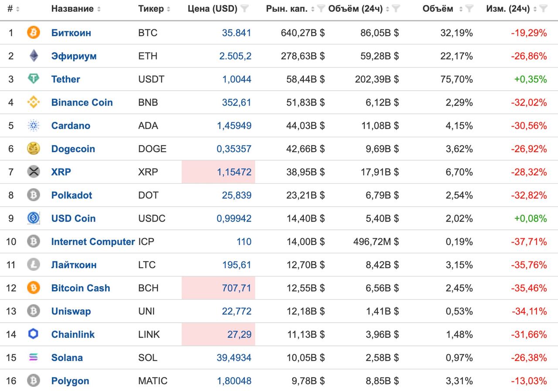Open the Solana link
The width and height of the screenshot is (558, 392).
point(67,358)
